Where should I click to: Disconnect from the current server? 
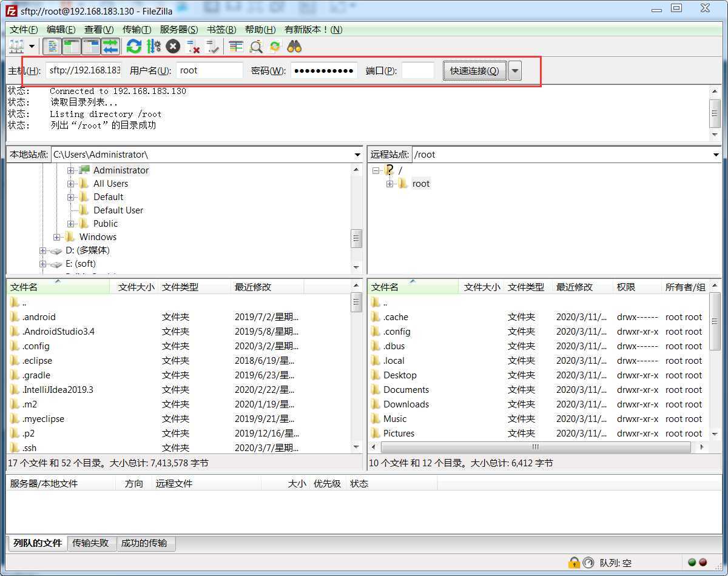click(194, 47)
